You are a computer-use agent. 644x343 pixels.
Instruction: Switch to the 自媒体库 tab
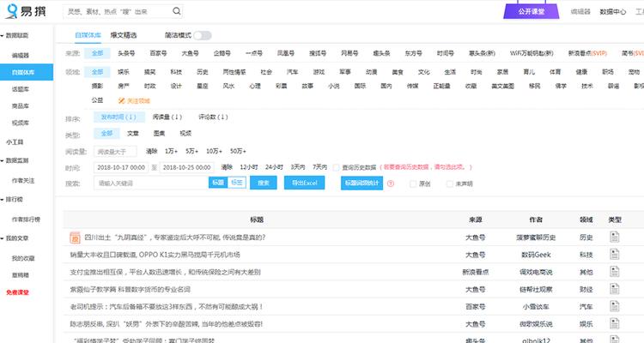88,35
